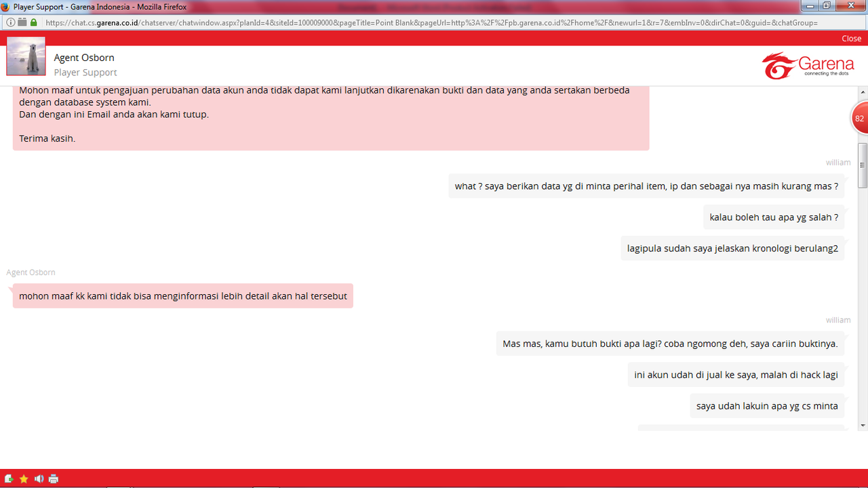Toggle the chat sound speaker icon
The image size is (868, 488).
(39, 479)
